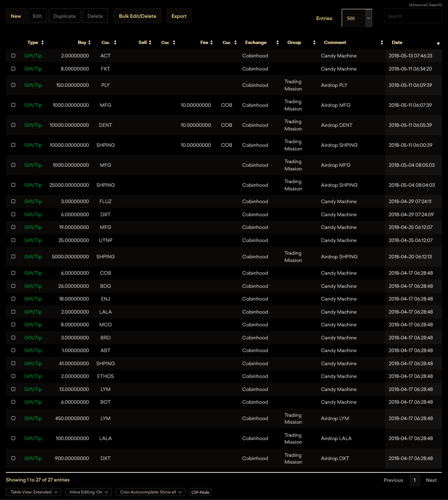
Task: Tick checkbox for UTNP row
Action: (x=13, y=240)
